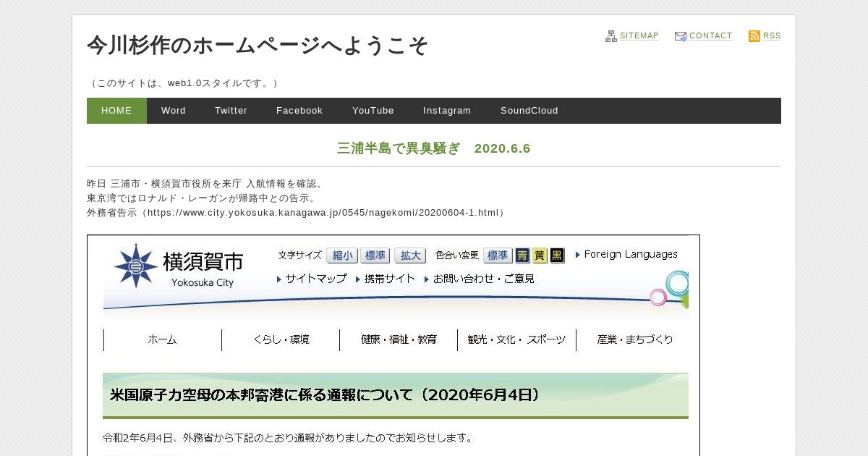Click the arrow before お問い合わせ・ご意見
Screen dimensions: 868x456
pyautogui.click(x=427, y=279)
